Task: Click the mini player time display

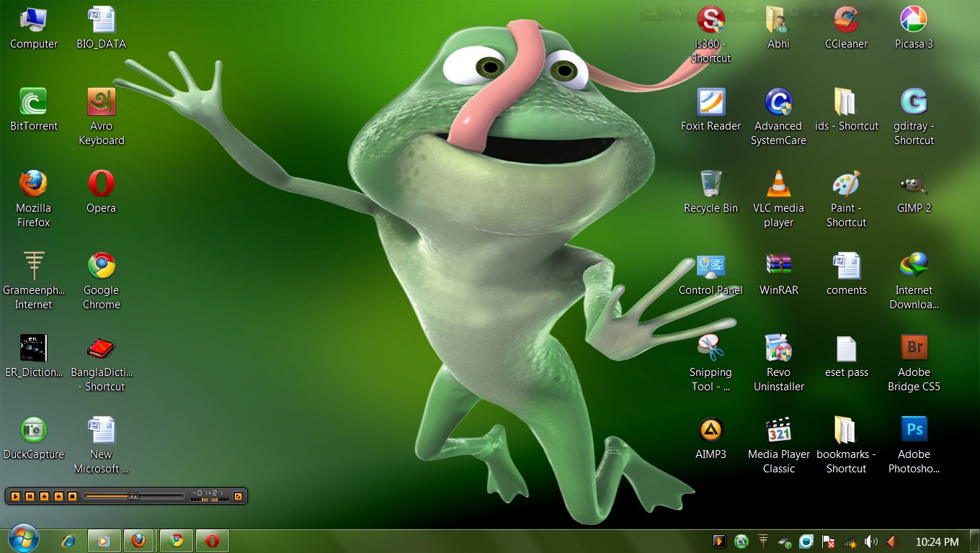Action: click(207, 493)
